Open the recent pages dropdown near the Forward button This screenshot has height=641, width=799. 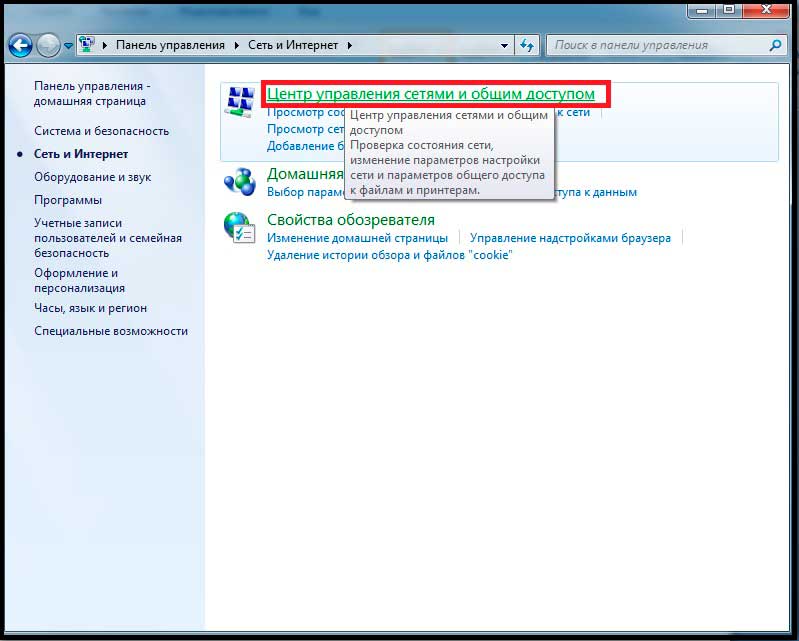tap(68, 46)
